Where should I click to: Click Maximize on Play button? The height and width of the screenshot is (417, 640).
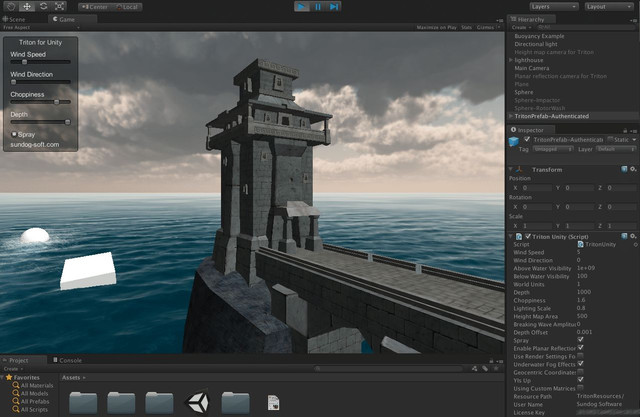pyautogui.click(x=436, y=27)
